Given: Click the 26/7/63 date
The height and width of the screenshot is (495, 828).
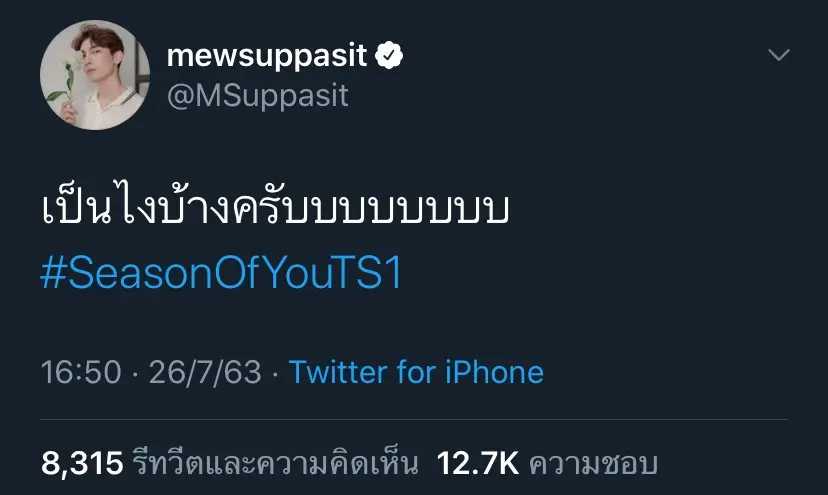Looking at the screenshot, I should tap(205, 373).
